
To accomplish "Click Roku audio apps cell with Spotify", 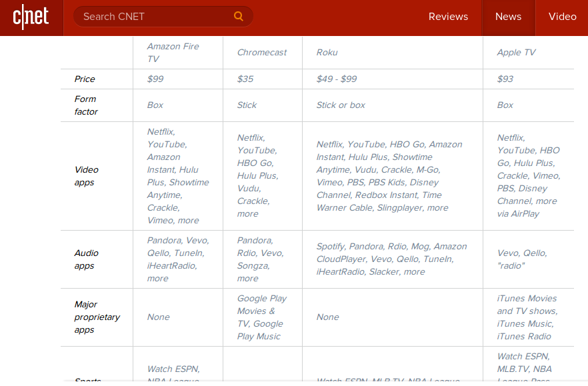I will tap(392, 259).
